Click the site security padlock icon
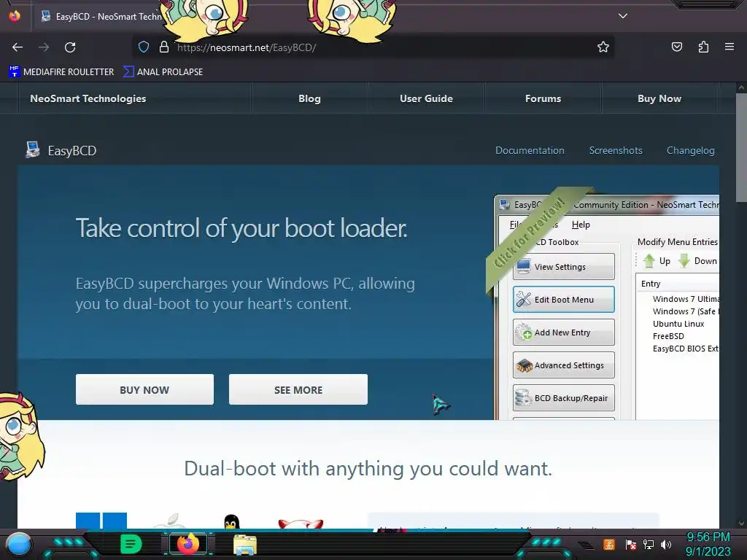Screen dimensions: 747x560 [164, 47]
